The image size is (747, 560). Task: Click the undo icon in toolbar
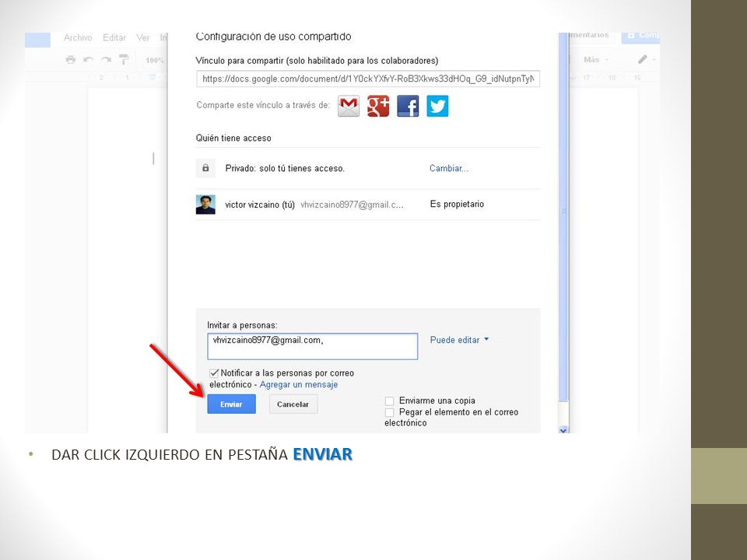coord(88,60)
